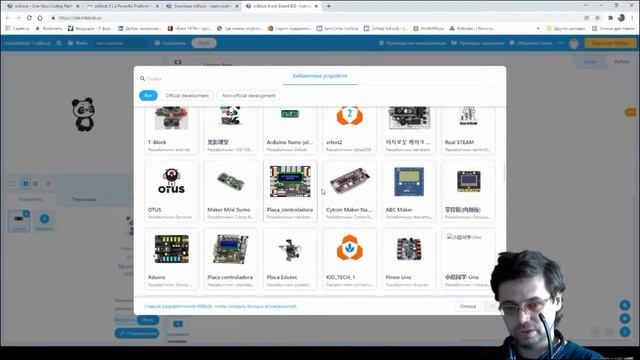Click the Connect button at bottom left
Image resolution: width=640 pixels, height=360 pixels.
[x=137, y=333]
